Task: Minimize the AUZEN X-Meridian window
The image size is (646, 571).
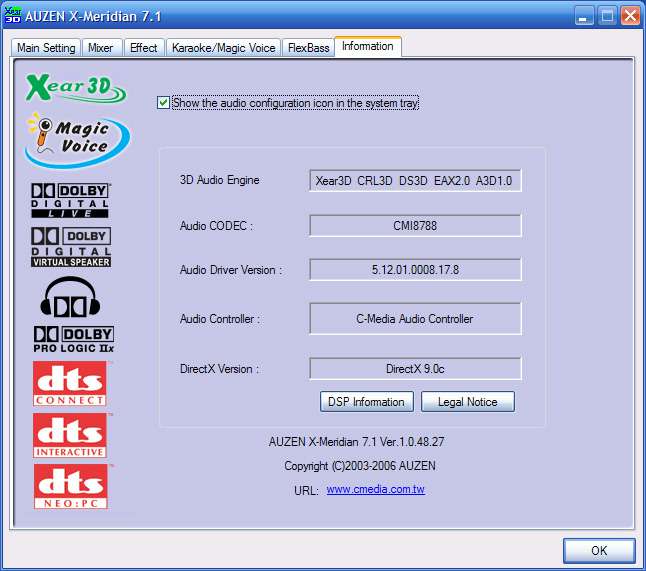Action: 584,16
